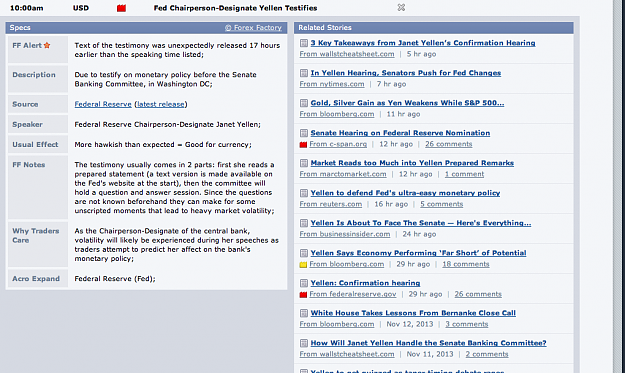Open the Federal Reserve source link
The image size is (625, 373).
pos(103,104)
